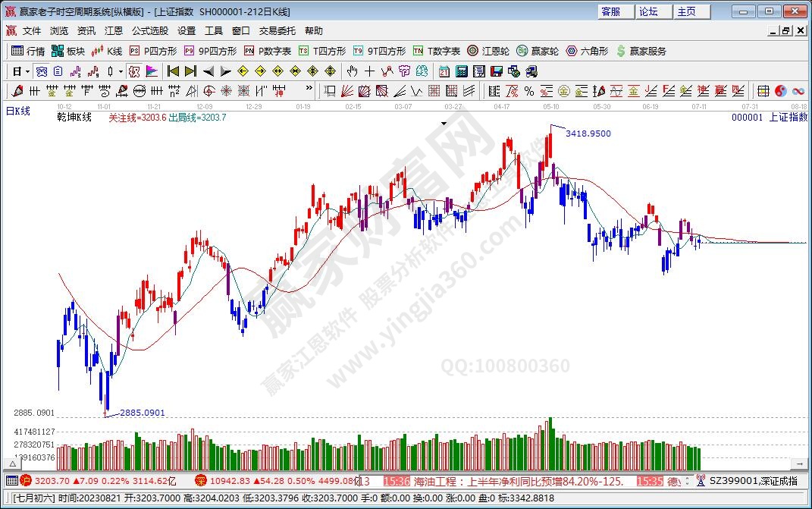The height and width of the screenshot is (509, 812).
Task: Click the save floppy disk icon
Action: 496,71
